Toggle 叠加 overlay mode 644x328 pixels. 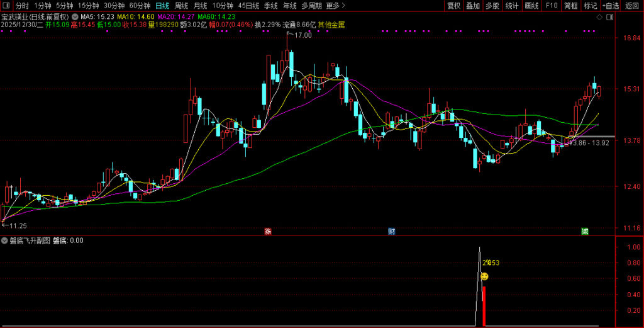click(x=473, y=6)
